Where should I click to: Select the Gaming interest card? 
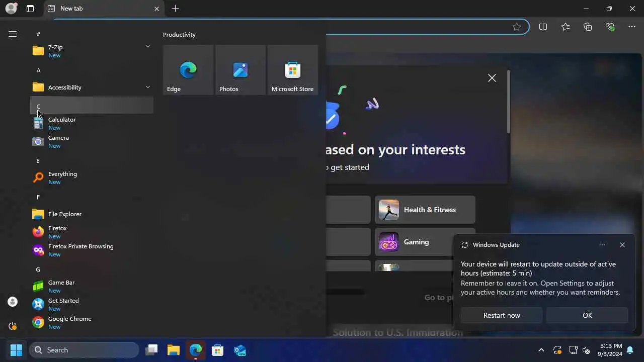pos(414,242)
